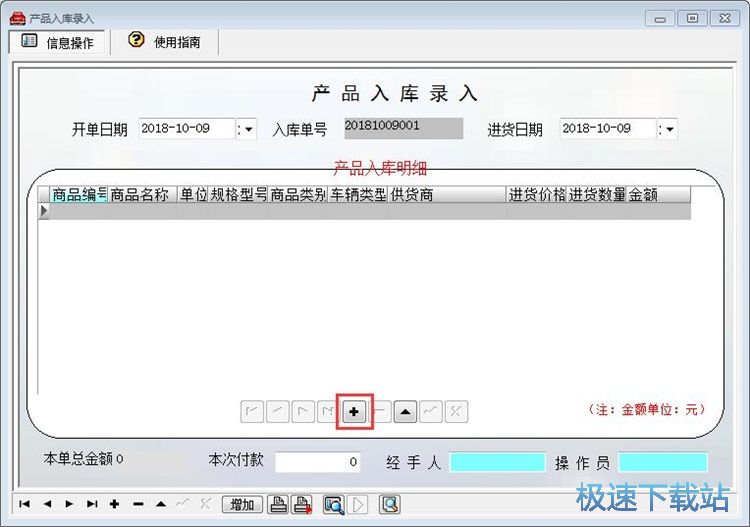This screenshot has width=750, height=527.
Task: Click the 经手人 input field
Action: [497, 462]
